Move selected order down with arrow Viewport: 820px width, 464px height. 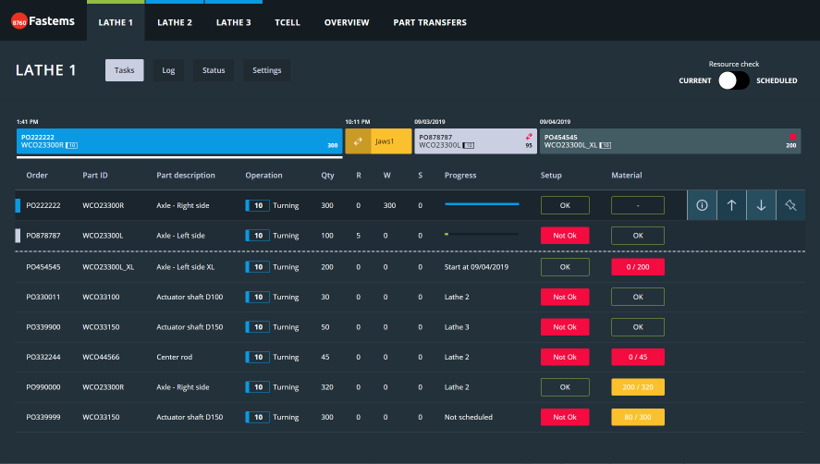coord(761,205)
